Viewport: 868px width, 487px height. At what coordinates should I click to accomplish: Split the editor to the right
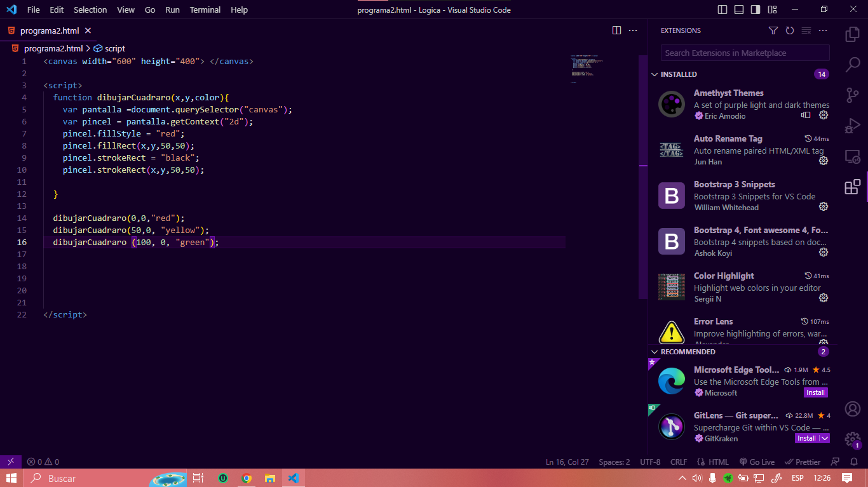pos(616,30)
